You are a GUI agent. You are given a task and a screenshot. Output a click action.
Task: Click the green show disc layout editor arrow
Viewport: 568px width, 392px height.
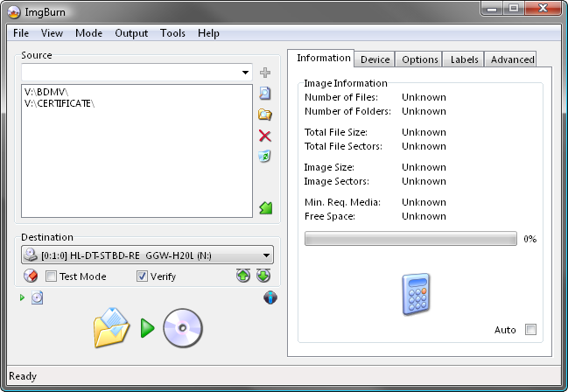coord(265,207)
